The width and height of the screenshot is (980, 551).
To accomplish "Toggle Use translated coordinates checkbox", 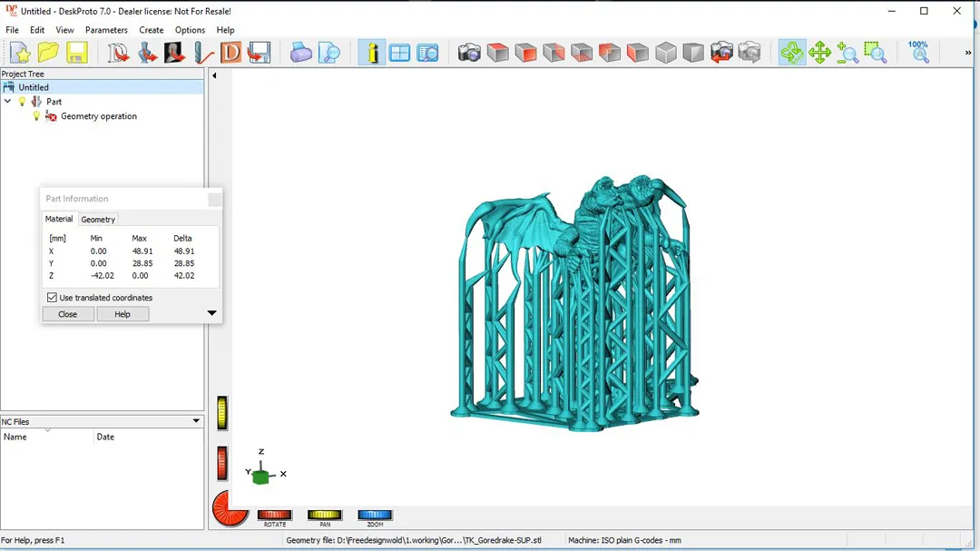I will (x=52, y=298).
